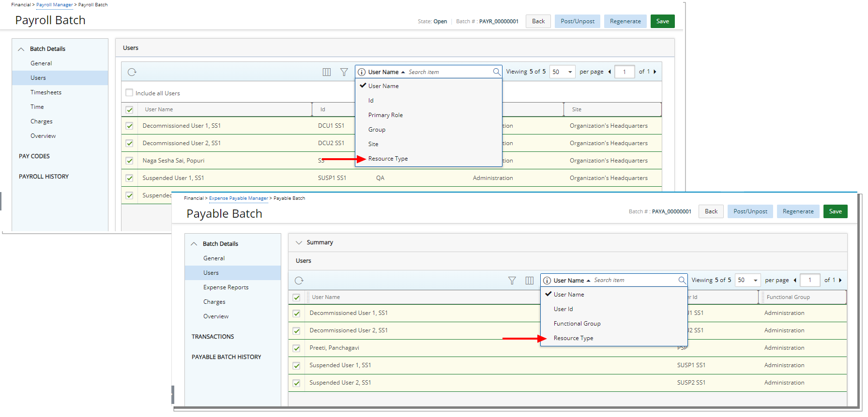Select Site search option in Payroll Batch
Viewport: 868px width, 417px height.
(x=373, y=144)
